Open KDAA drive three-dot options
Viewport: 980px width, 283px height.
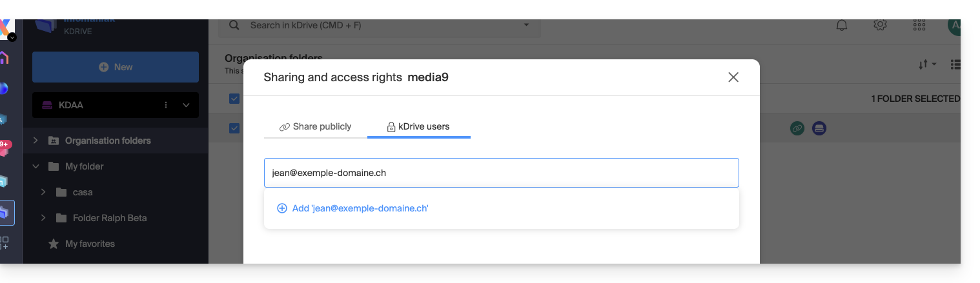point(166,105)
